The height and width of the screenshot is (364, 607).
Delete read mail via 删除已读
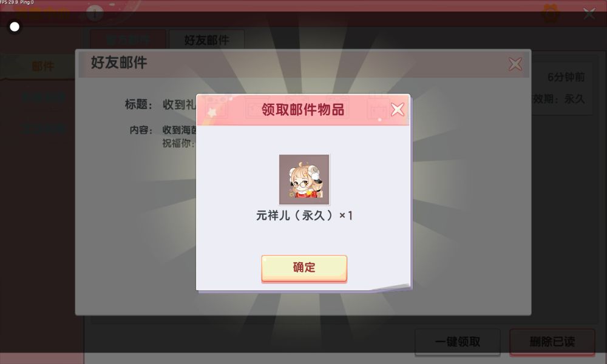click(x=552, y=342)
